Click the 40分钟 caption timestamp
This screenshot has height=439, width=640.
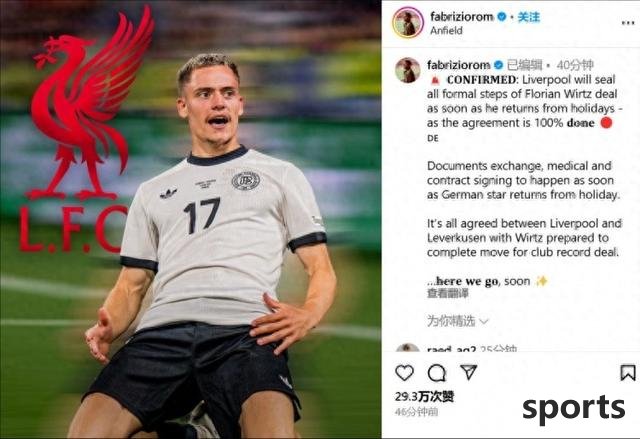575,65
